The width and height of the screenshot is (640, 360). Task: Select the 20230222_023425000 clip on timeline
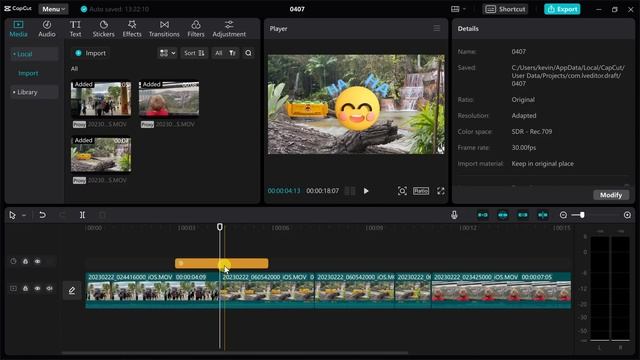pyautogui.click(x=501, y=291)
